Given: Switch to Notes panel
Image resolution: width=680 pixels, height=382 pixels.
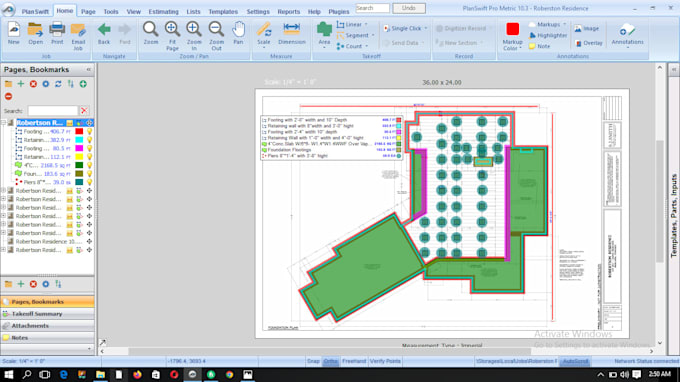Looking at the screenshot, I should point(47,338).
